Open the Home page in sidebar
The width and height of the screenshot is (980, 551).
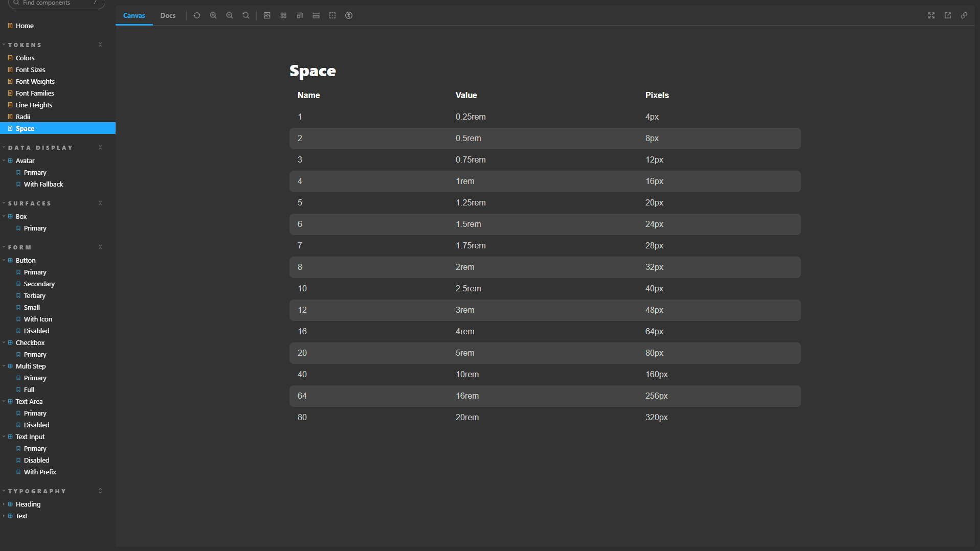click(x=25, y=26)
